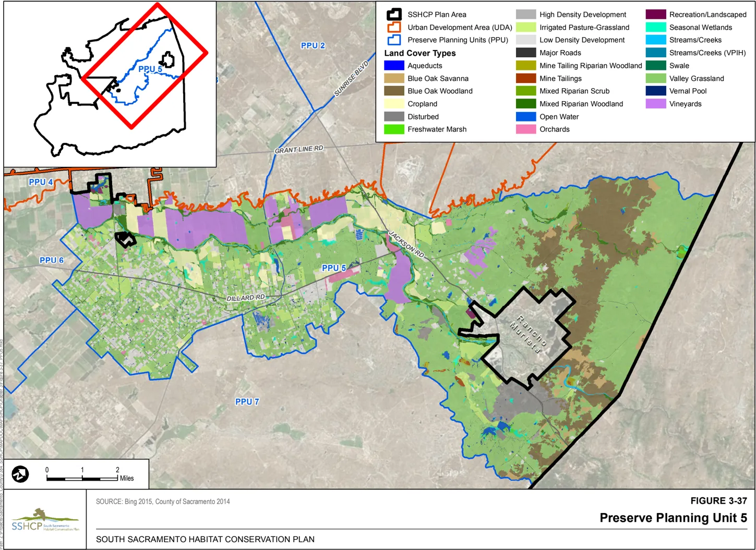The width and height of the screenshot is (756, 550).
Task: Click the 'FIGURE 3-37' caption text
Action: 718,501
